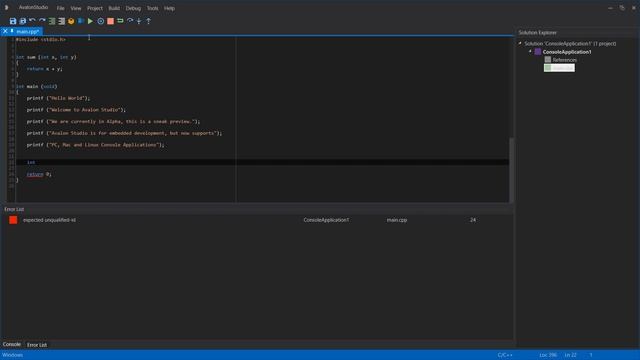
Task: Click the blue circular restart icon
Action: pyautogui.click(x=100, y=21)
